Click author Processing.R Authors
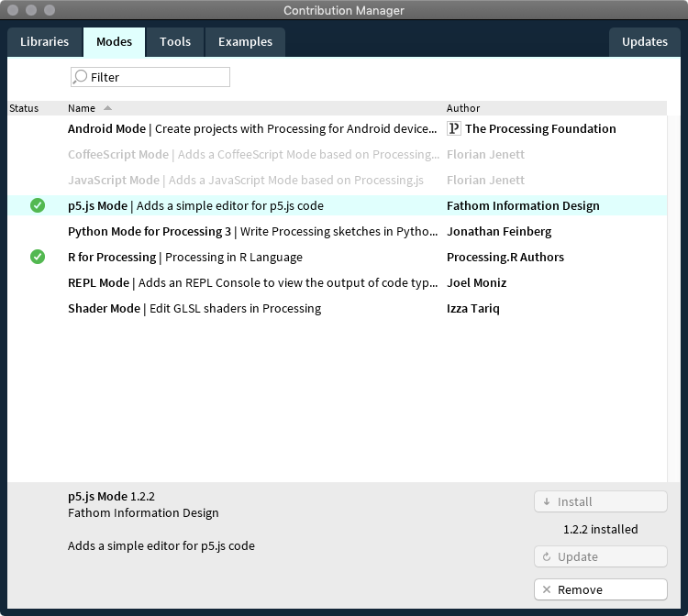Image resolution: width=688 pixels, height=616 pixels. click(x=505, y=257)
